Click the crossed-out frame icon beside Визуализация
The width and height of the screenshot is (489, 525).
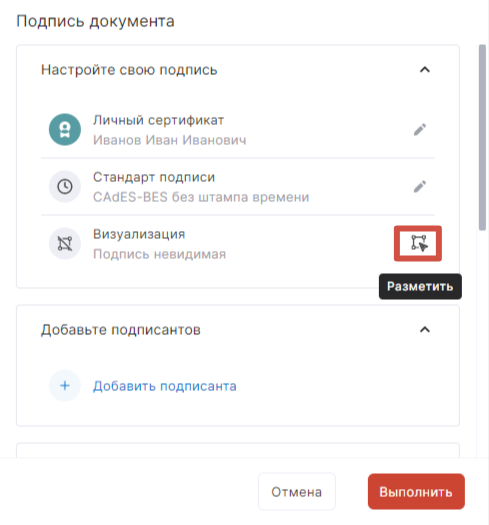(x=65, y=243)
